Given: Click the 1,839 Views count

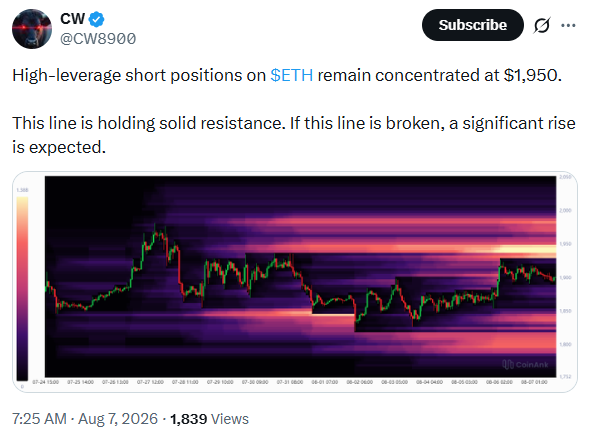Looking at the screenshot, I should 209,419.
